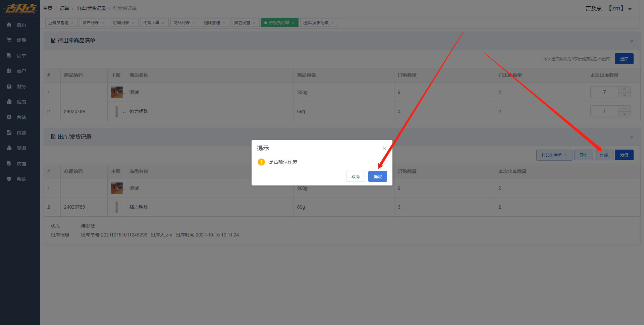The height and width of the screenshot is (325, 644).
Task: Click 订单 in the breadcrumb
Action: click(x=64, y=8)
